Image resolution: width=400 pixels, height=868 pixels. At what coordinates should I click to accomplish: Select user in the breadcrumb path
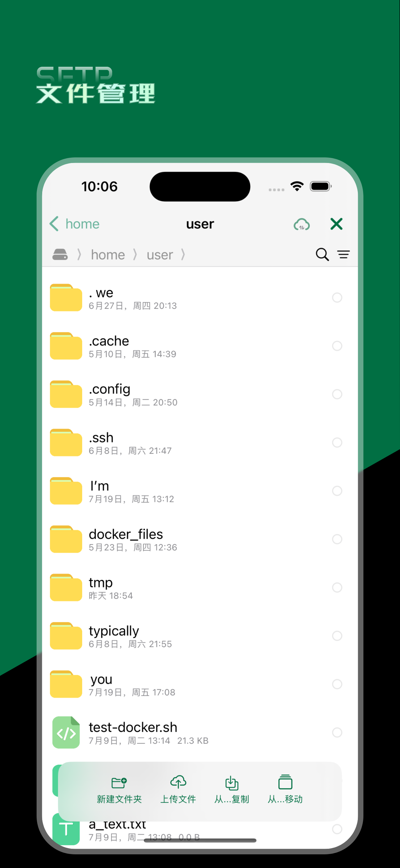[x=160, y=255]
